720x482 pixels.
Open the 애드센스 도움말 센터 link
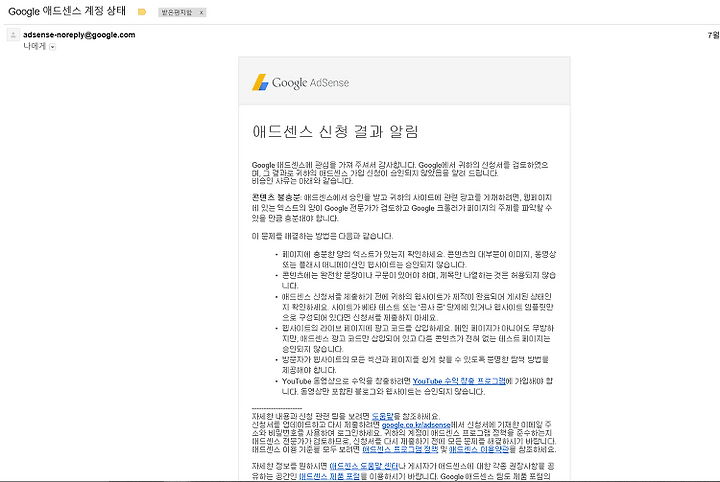[x=364, y=466]
